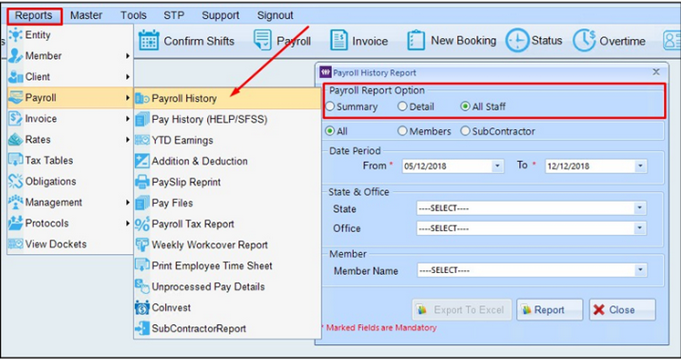Expand the Invoice submenu arrow
This screenshot has height=360, width=682.
click(127, 119)
